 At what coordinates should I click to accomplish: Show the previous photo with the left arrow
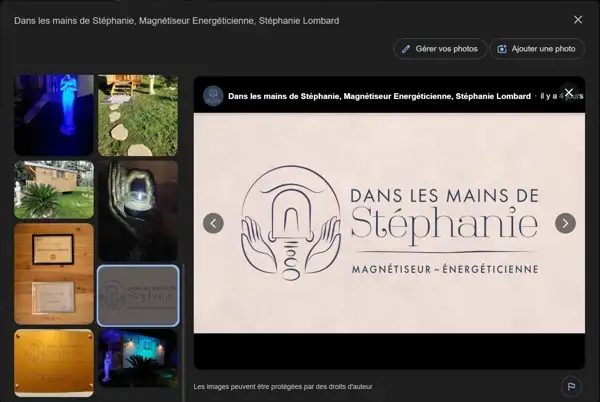[213, 223]
